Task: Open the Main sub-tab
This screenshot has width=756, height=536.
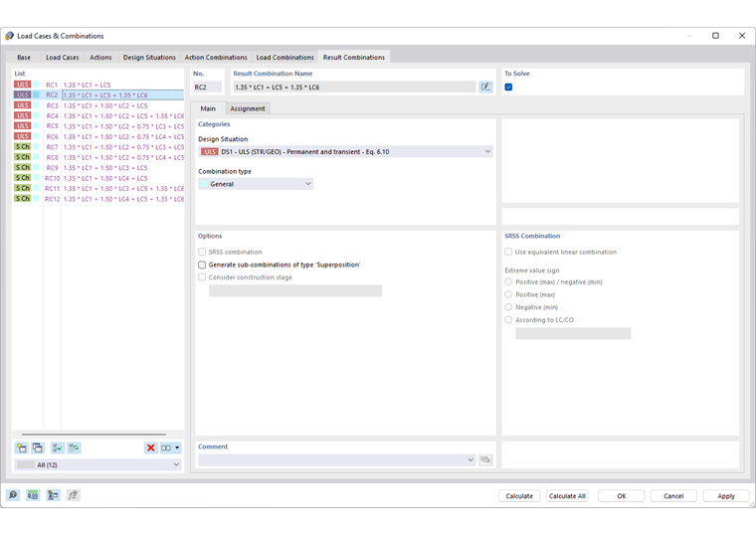Action: 208,108
